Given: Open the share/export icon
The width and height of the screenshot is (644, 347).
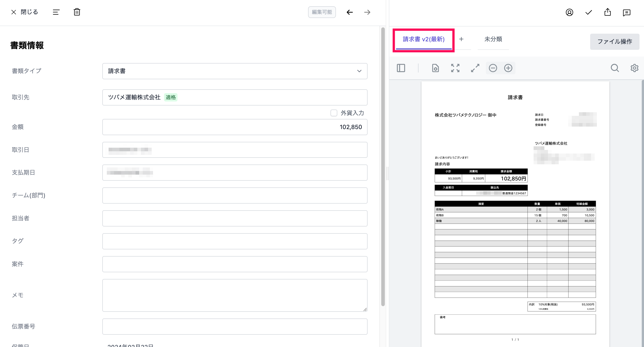Looking at the screenshot, I should pyautogui.click(x=607, y=12).
